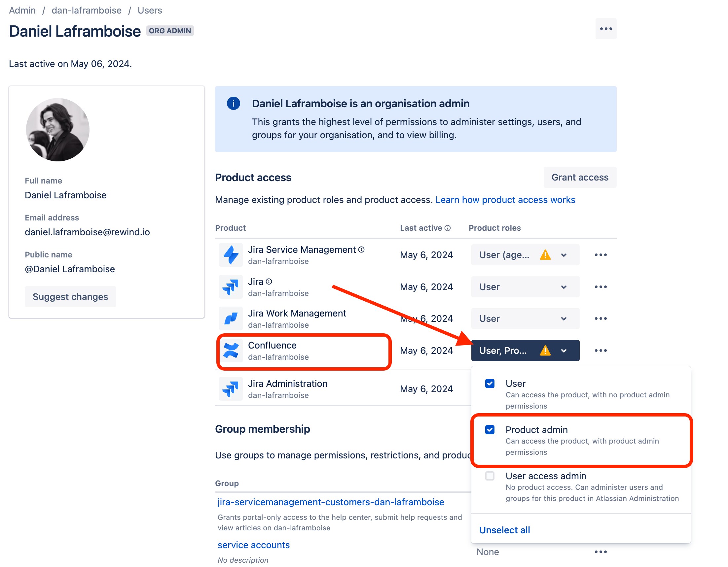
Task: Open more actions for Confluence row
Action: 600,351
